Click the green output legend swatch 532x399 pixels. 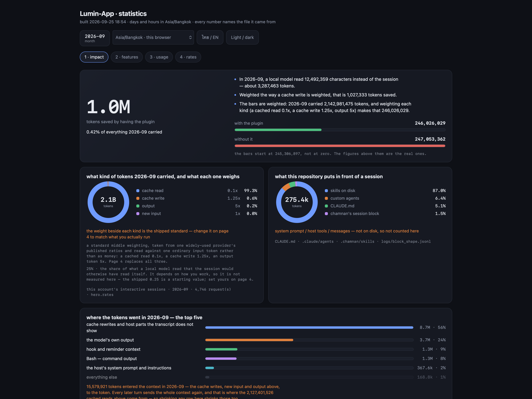138,206
